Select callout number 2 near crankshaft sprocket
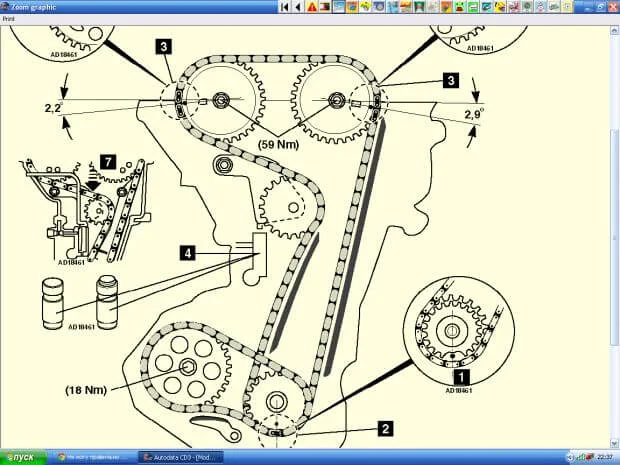Image resolution: width=620 pixels, height=465 pixels. tap(384, 427)
